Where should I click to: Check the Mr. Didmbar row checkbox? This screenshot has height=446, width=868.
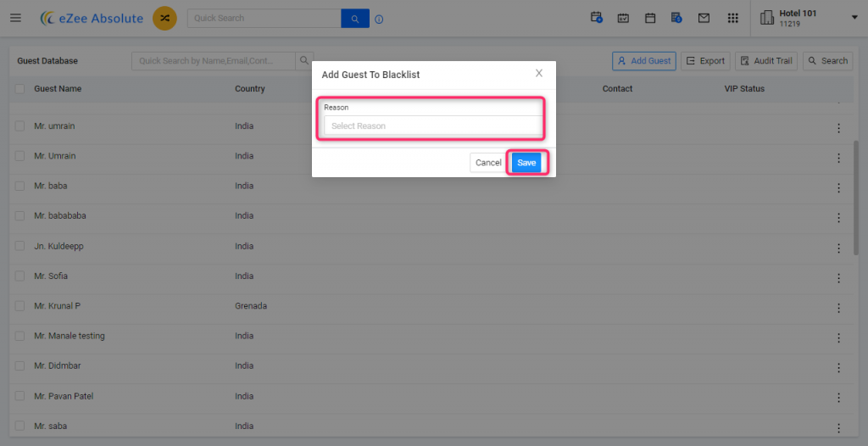tap(20, 365)
